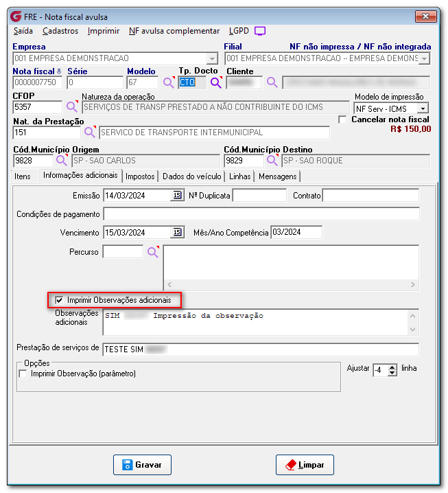Open the Percurso search magnifier

[x=153, y=252]
